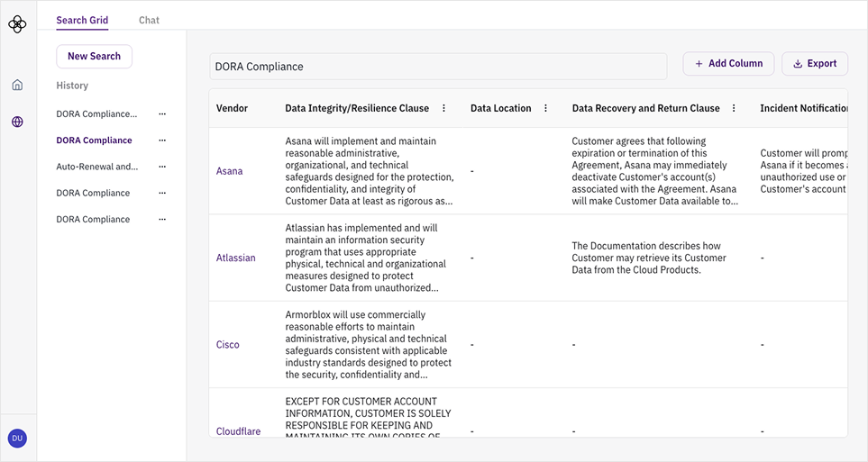Click the New Search button
This screenshot has height=462, width=868.
[94, 56]
